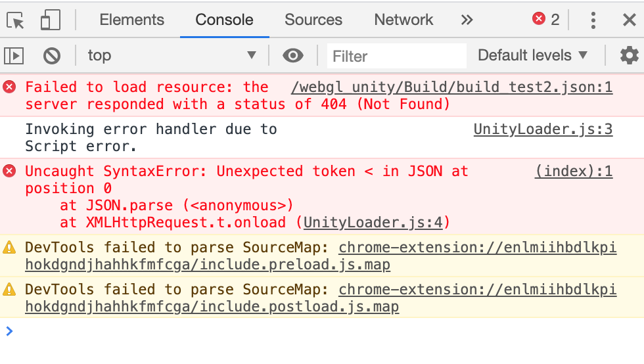644x364 pixels.
Task: Click the console Filter input field
Action: [396, 57]
